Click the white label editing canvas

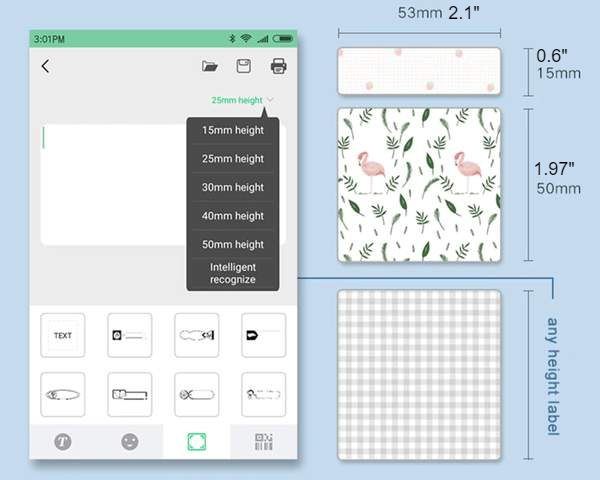click(110, 185)
